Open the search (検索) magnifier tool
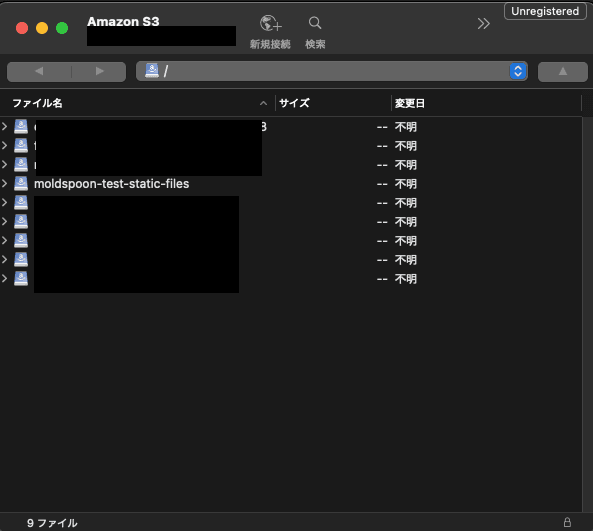Screen dimensions: 593x531 coord(315,23)
